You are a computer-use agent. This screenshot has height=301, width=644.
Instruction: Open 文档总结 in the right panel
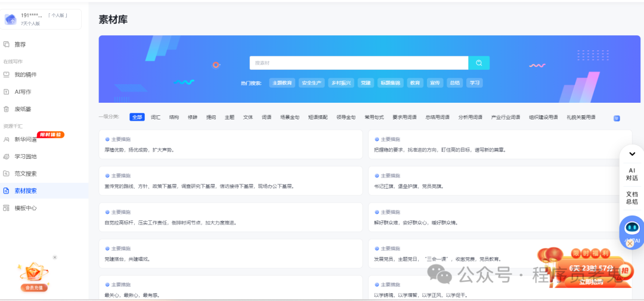tap(632, 198)
